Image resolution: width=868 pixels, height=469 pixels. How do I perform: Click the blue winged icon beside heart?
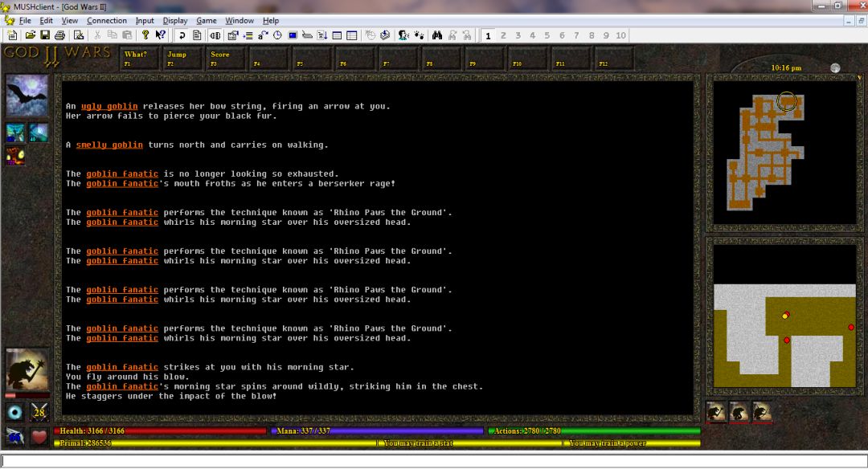click(15, 437)
